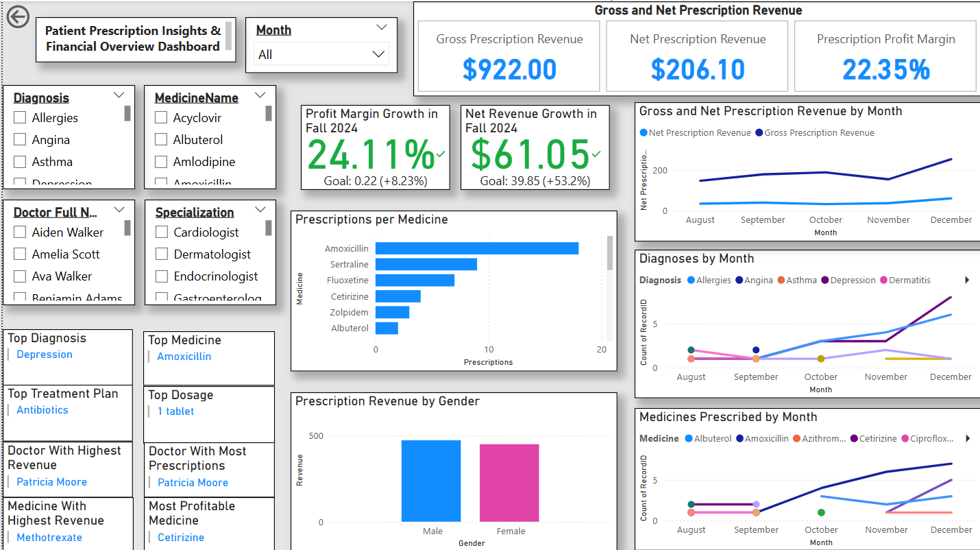Expand the Medicines Prescribed by Month legend arrow
Viewport: 980px width, 550px height.
tap(967, 438)
